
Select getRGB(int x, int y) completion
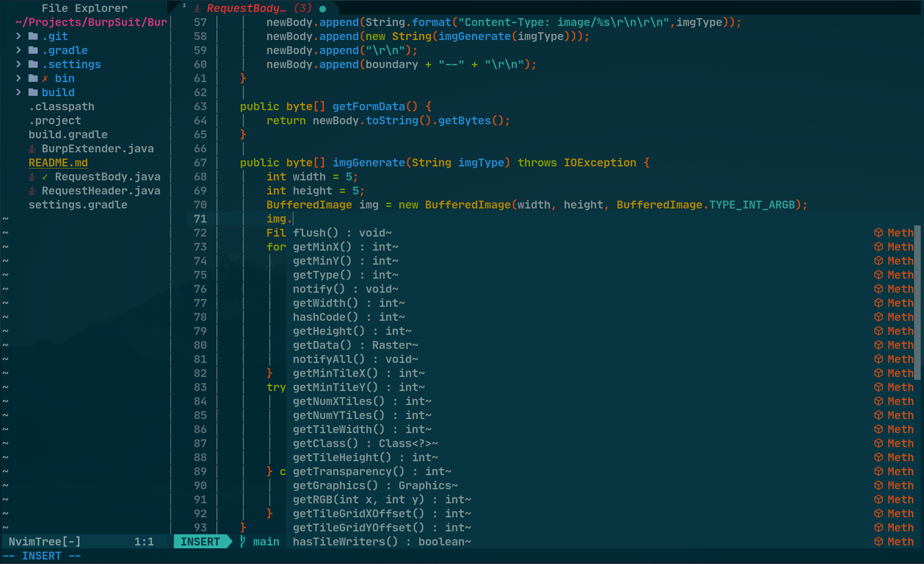[x=382, y=500]
